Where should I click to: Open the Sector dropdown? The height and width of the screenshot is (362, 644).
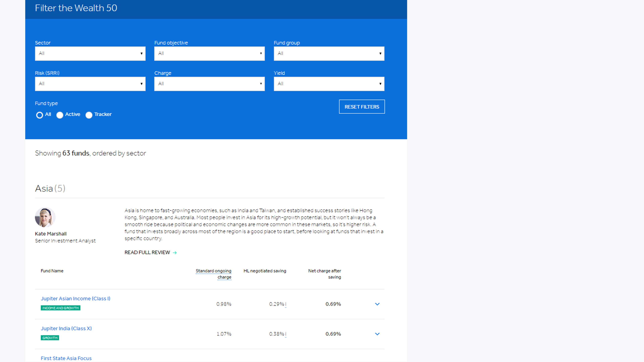click(x=90, y=53)
